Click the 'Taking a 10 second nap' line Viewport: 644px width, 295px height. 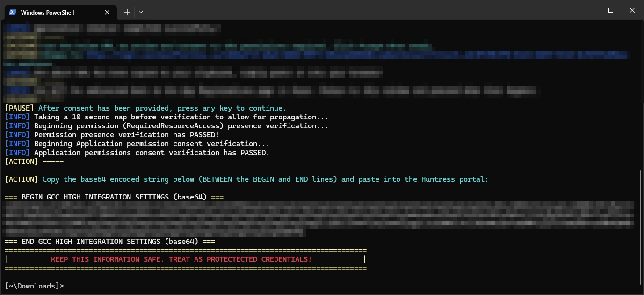(166, 117)
